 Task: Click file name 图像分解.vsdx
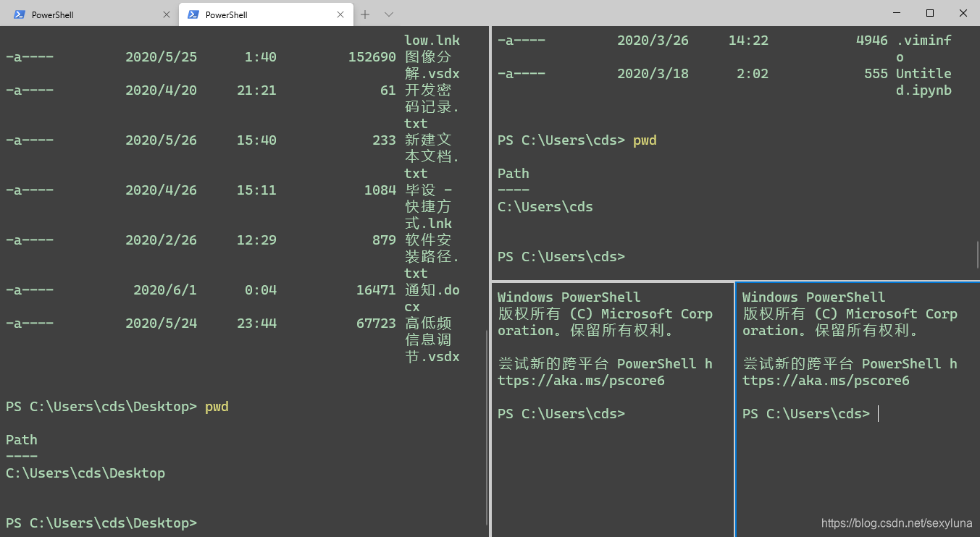tap(432, 65)
